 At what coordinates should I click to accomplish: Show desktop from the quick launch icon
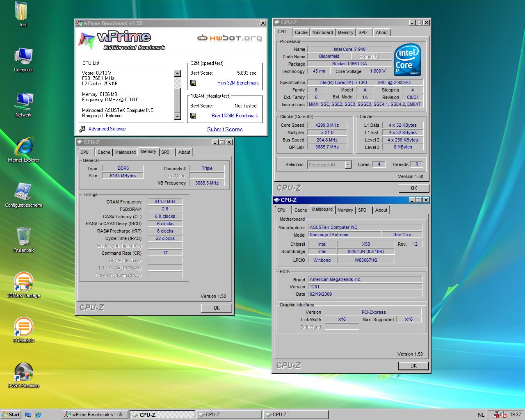(28, 415)
